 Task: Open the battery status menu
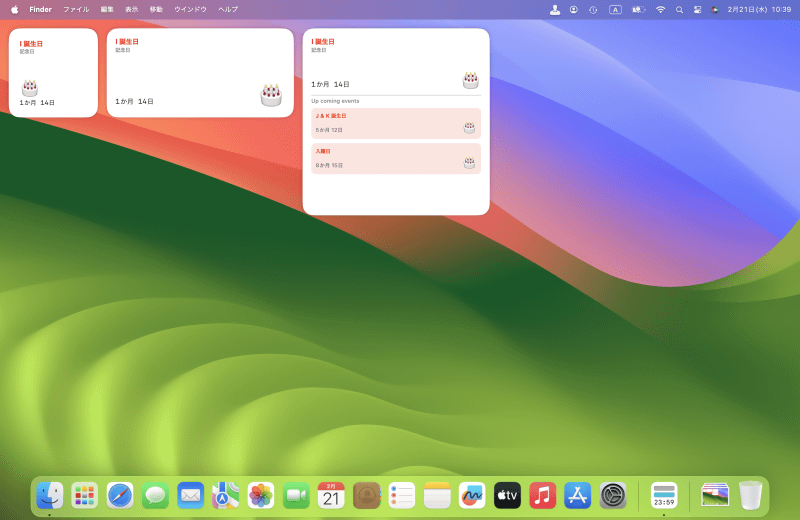pyautogui.click(x=638, y=10)
